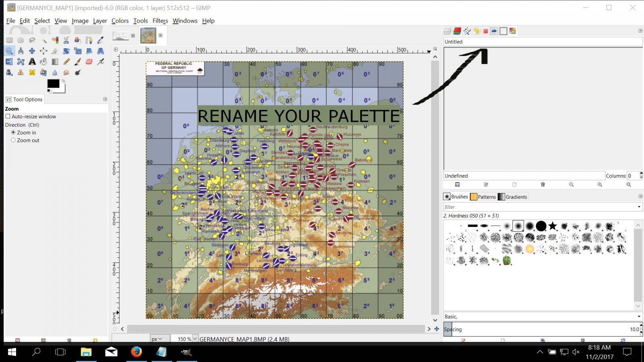Select the Smudge finger tool
This screenshot has height=362, width=644.
(x=66, y=72)
